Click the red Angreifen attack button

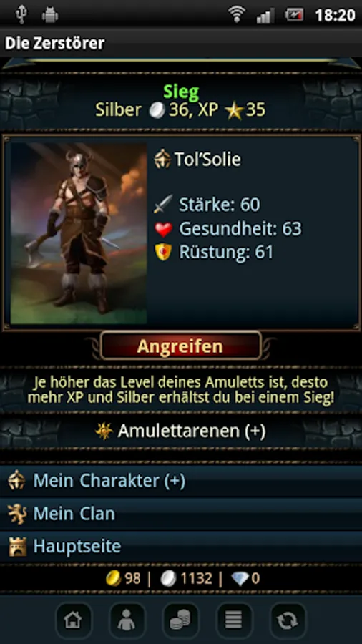coord(180,346)
